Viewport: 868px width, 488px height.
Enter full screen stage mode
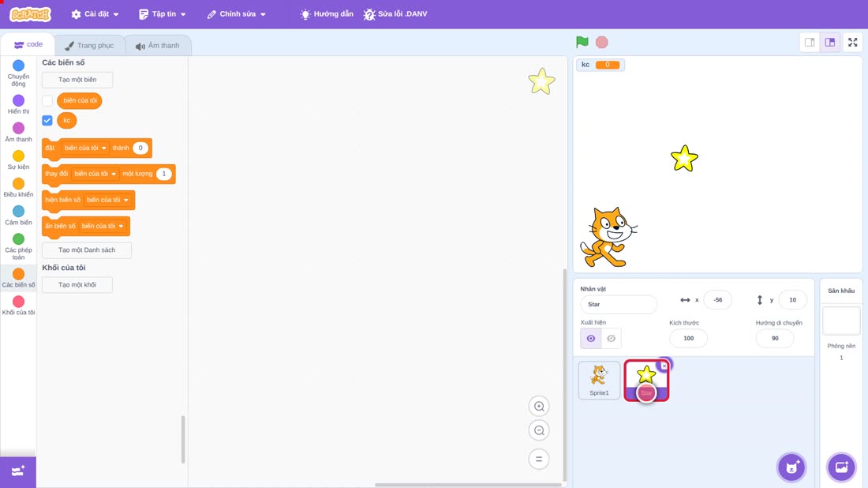point(852,42)
